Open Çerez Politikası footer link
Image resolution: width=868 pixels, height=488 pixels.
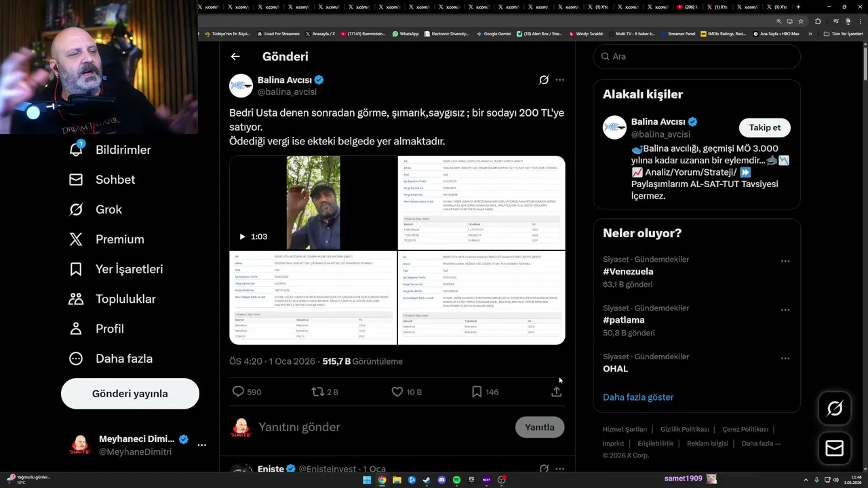(745, 429)
